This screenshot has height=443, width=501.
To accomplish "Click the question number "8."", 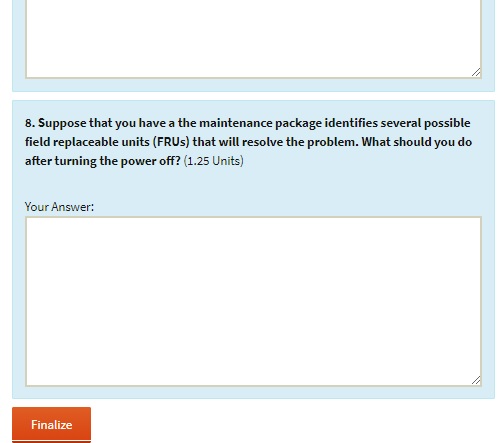I will pos(30,123).
